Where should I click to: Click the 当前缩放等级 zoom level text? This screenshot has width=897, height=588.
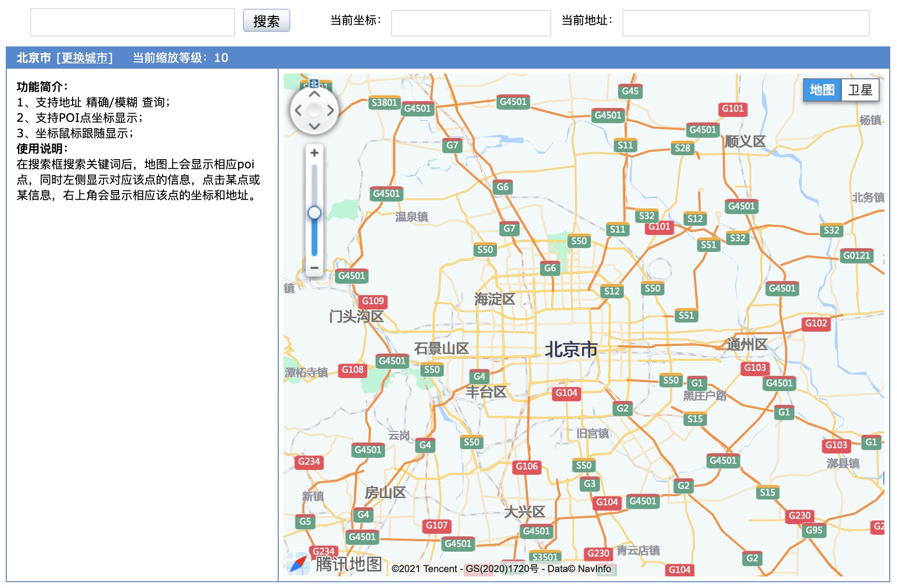(180, 58)
